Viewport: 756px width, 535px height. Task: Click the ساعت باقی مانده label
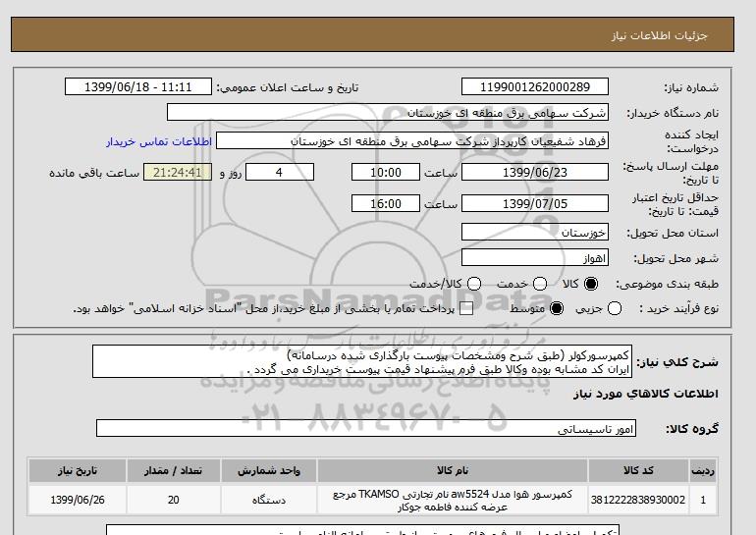pos(94,173)
